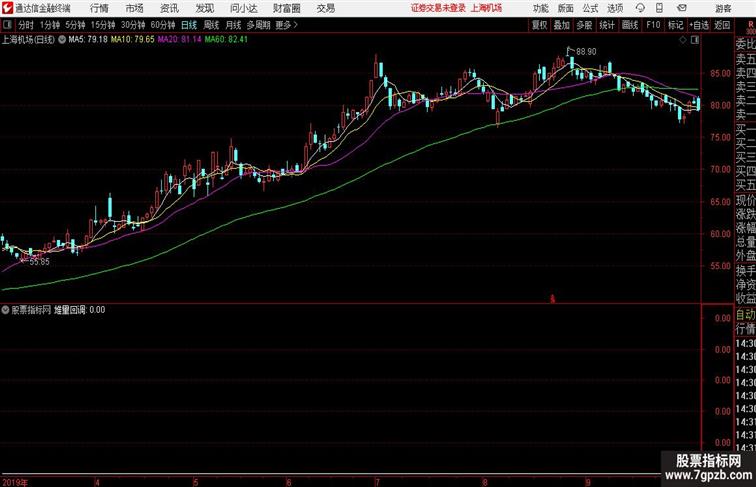Open the envelope messages icon

pos(682,8)
